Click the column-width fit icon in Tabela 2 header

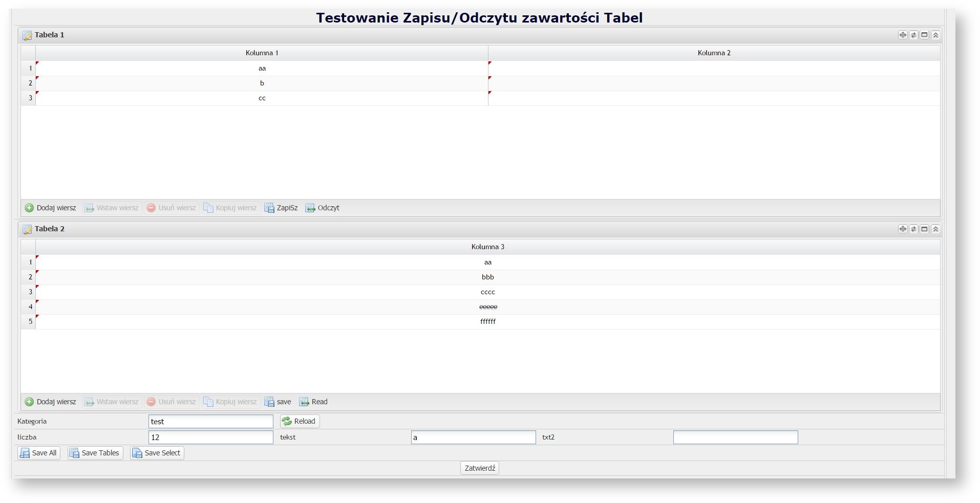coord(902,229)
